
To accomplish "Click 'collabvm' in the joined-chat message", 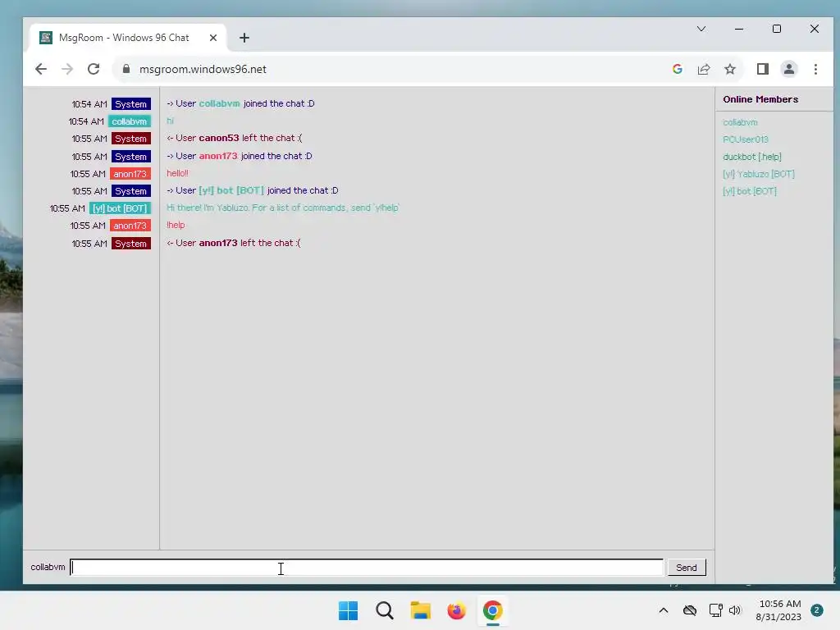I will (x=219, y=103).
